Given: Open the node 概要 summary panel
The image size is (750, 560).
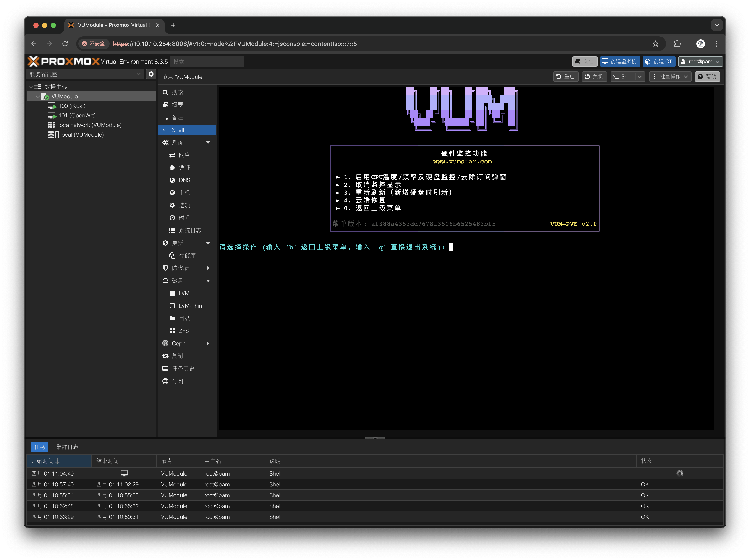Looking at the screenshot, I should click(x=178, y=105).
